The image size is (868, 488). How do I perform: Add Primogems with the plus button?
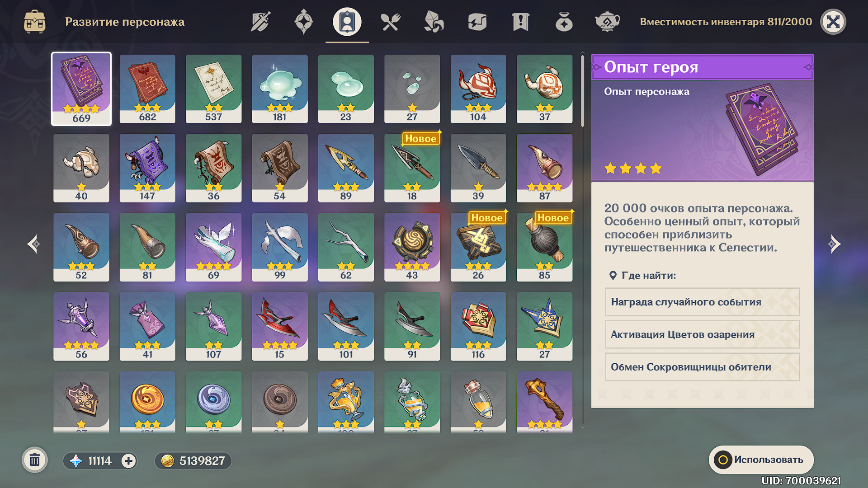pos(129,461)
